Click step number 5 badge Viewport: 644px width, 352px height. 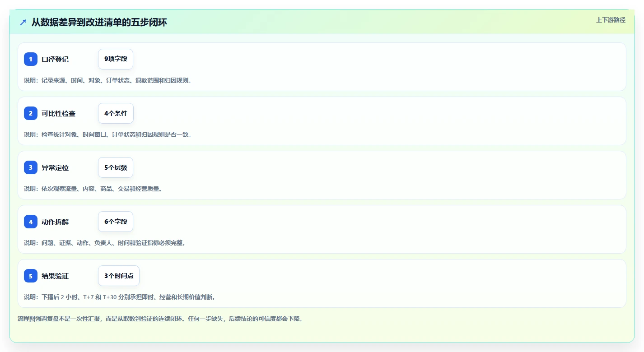point(31,276)
